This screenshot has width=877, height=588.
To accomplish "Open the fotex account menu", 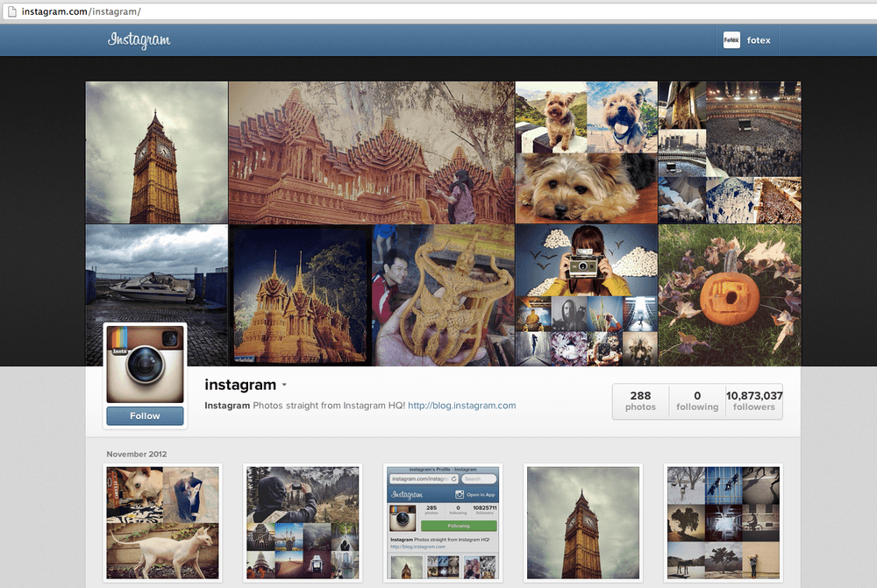I will pyautogui.click(x=747, y=40).
